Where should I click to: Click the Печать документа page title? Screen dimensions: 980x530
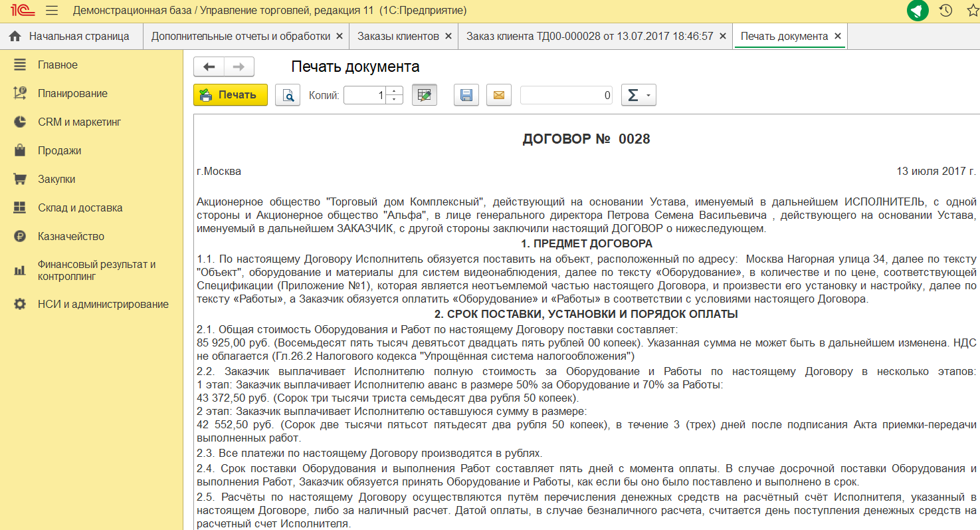point(355,66)
